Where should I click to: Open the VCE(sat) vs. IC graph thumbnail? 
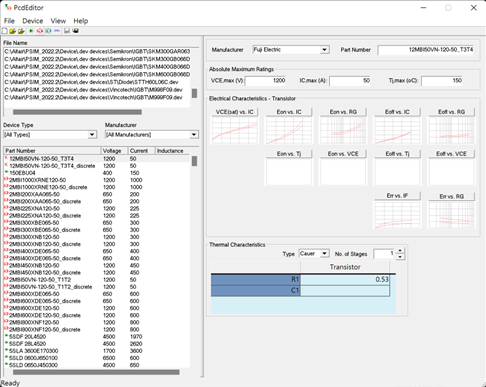235,131
